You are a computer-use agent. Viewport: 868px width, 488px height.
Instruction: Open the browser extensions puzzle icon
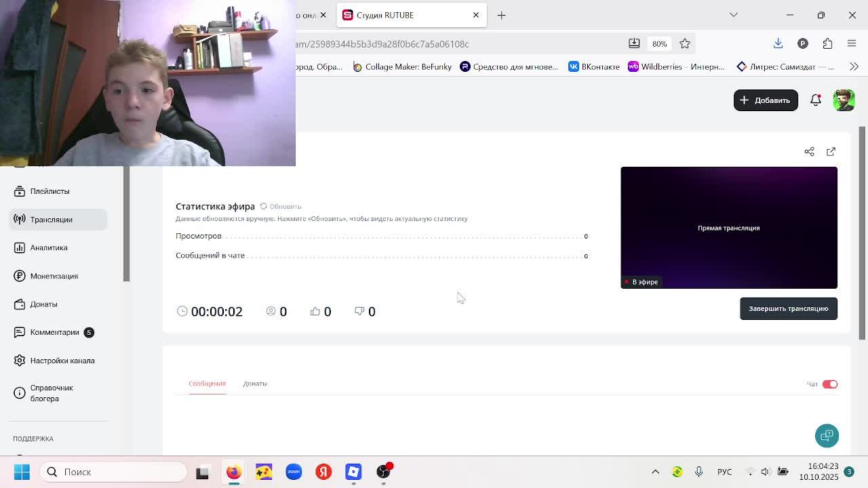tap(827, 44)
